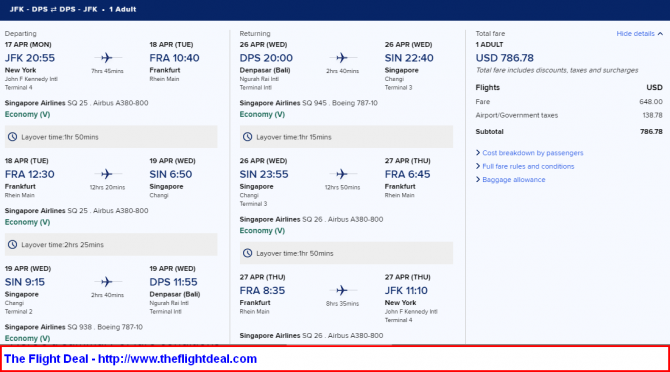Image resolution: width=670 pixels, height=372 pixels.
Task: Click the airplane icon for SIN 23:55 return
Action: pos(342,174)
